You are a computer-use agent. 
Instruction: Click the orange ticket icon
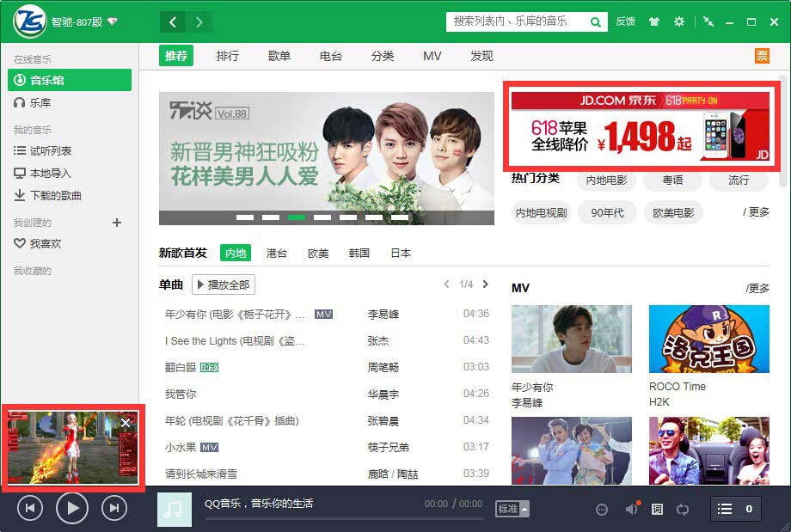pyautogui.click(x=762, y=56)
